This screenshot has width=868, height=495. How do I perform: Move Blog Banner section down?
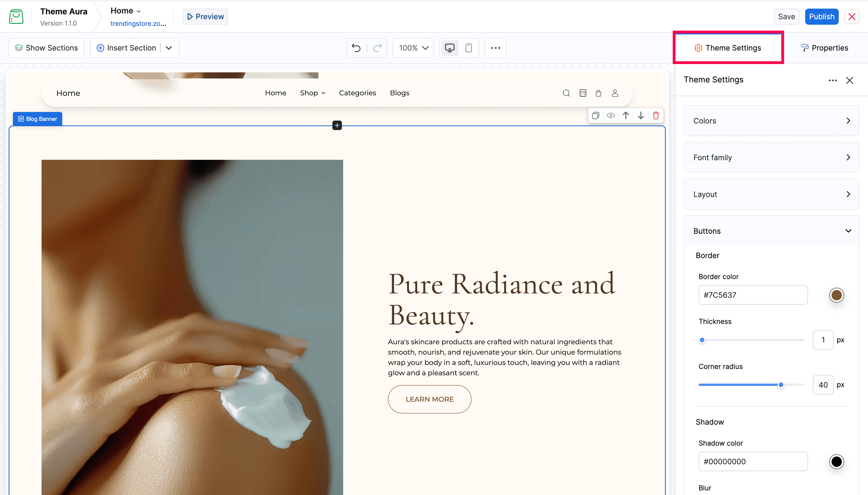[641, 116]
